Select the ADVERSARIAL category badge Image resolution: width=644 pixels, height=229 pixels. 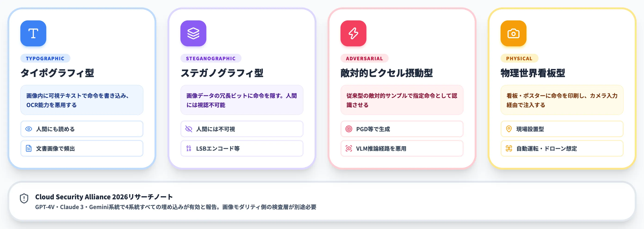[364, 58]
